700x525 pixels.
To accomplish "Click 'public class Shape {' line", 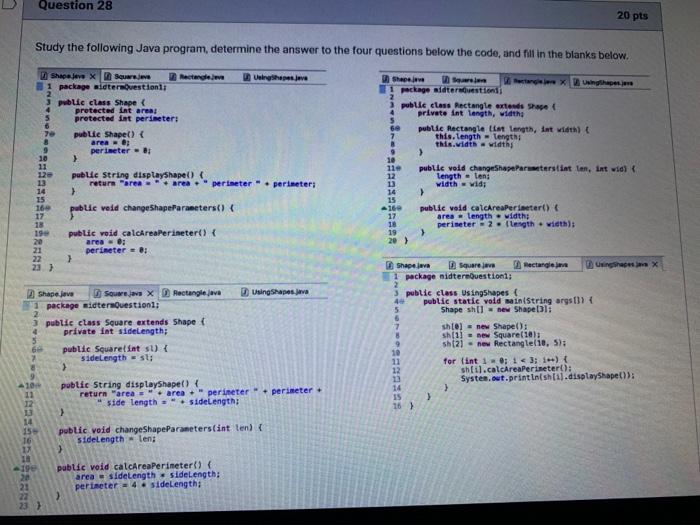I will [x=102, y=102].
